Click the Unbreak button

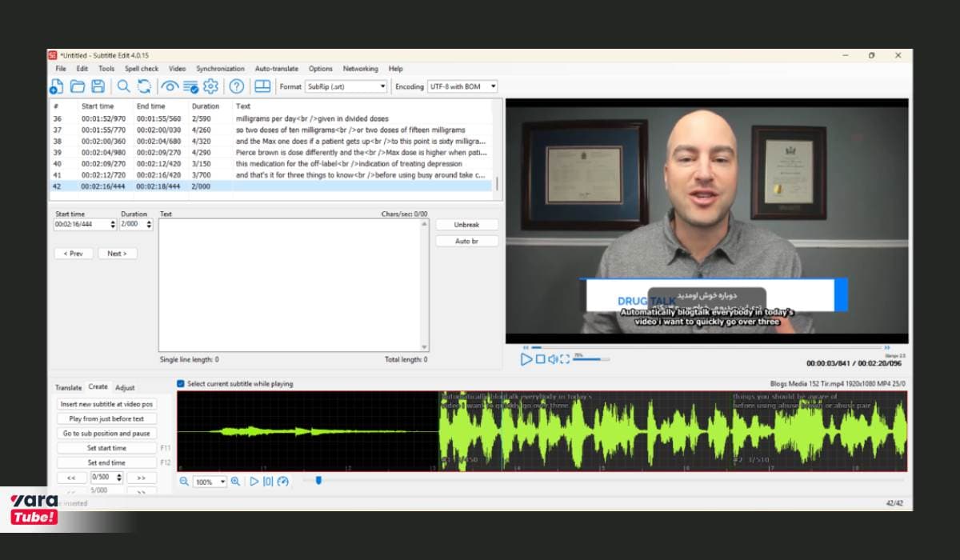tap(467, 225)
